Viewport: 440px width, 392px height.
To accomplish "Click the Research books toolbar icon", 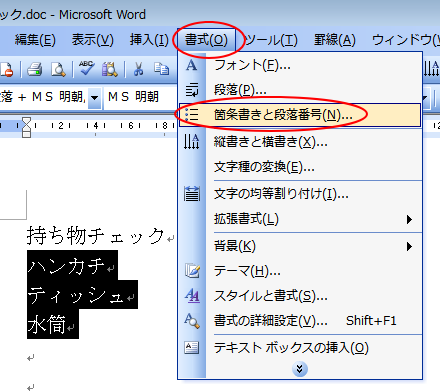I will point(110,69).
